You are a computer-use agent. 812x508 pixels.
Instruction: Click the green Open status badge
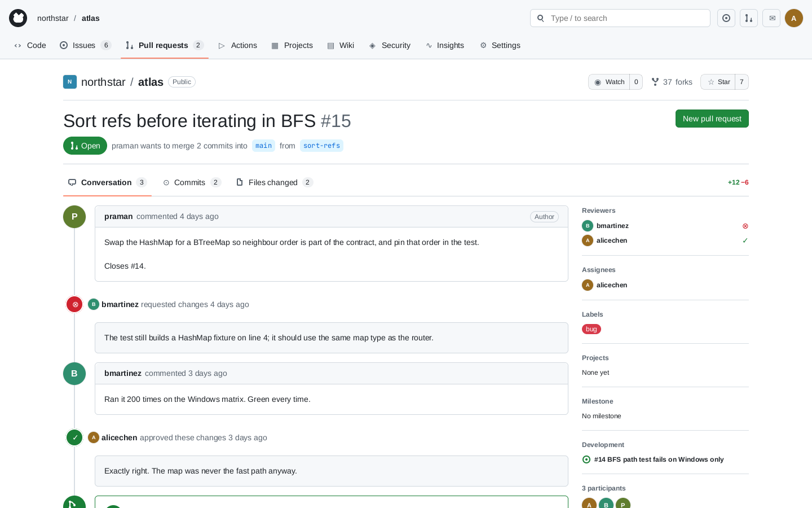[85, 146]
